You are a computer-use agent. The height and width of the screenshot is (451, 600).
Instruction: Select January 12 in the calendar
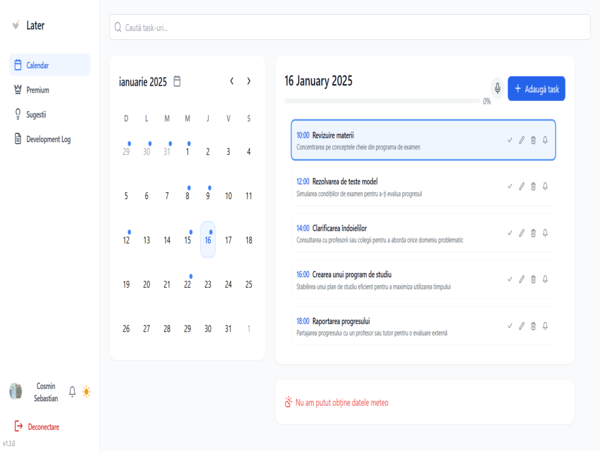(x=126, y=240)
